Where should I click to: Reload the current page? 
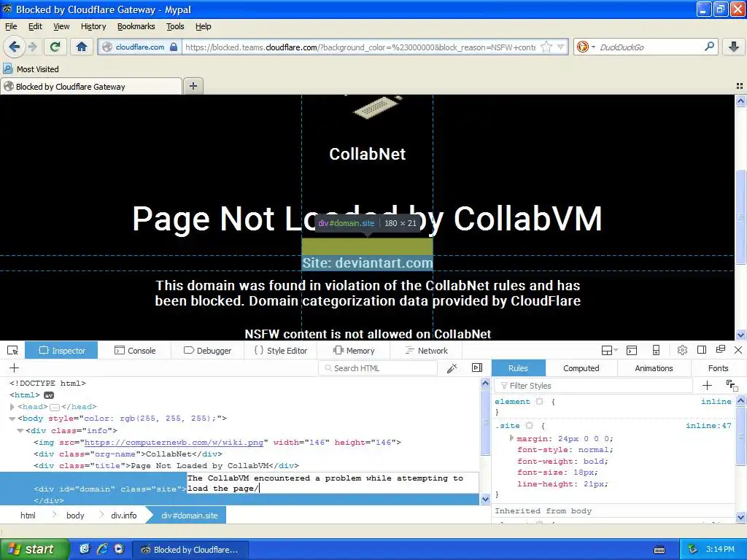pos(55,47)
